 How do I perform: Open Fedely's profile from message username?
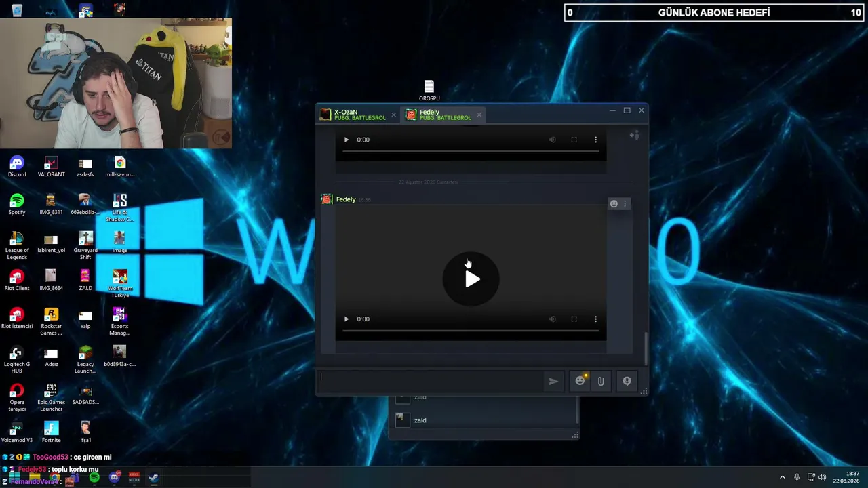(x=346, y=199)
